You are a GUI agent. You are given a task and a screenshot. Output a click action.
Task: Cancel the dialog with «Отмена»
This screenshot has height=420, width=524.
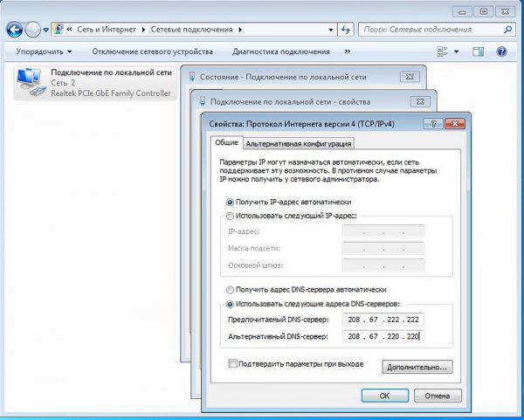pos(438,396)
